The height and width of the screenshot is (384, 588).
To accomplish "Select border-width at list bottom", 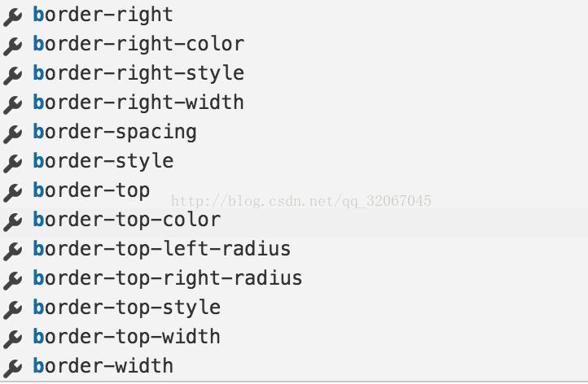I will [x=294, y=365].
